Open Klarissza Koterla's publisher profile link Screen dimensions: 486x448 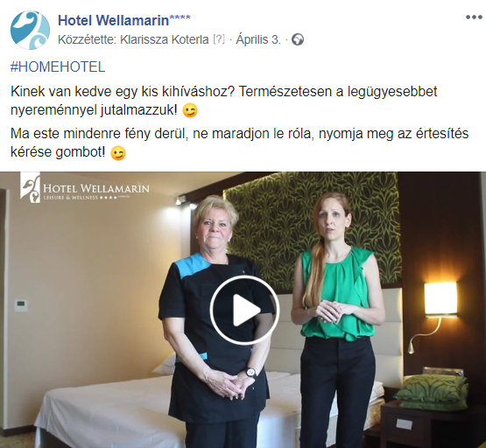point(165,39)
